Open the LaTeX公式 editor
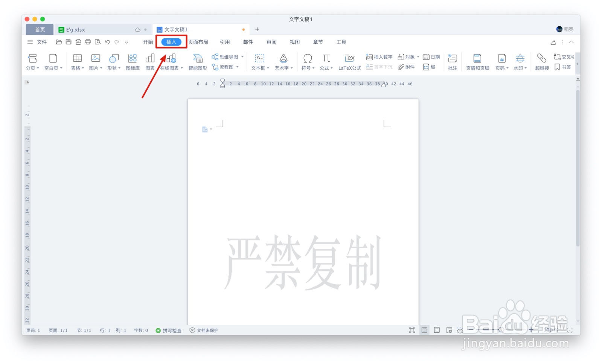Image resolution: width=602 pixels, height=364 pixels. tap(349, 62)
